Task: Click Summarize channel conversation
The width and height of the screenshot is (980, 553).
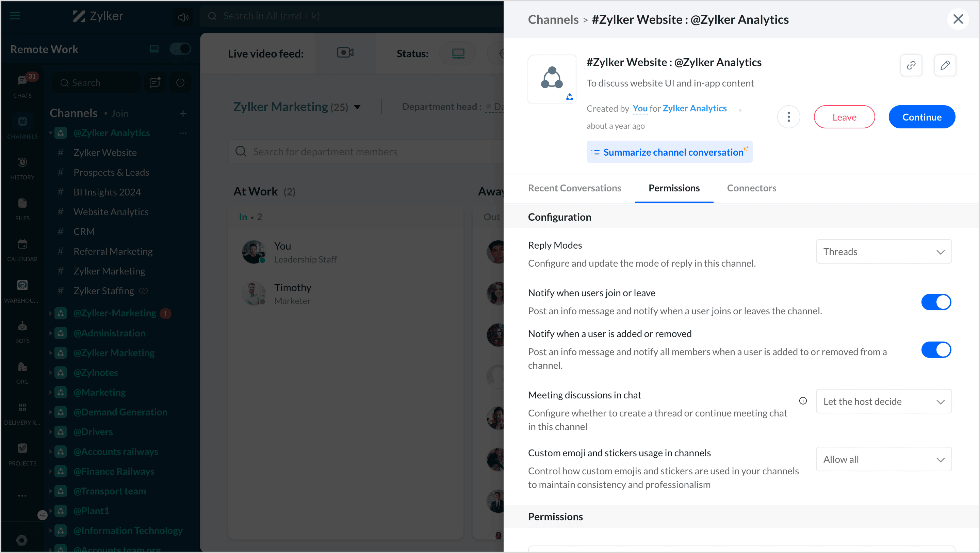Action: click(x=669, y=152)
